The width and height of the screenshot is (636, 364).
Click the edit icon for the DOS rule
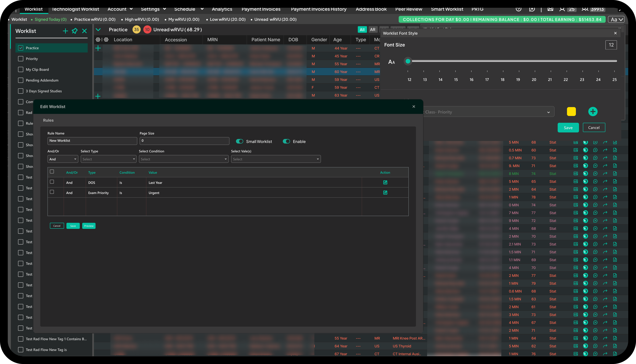click(x=385, y=183)
